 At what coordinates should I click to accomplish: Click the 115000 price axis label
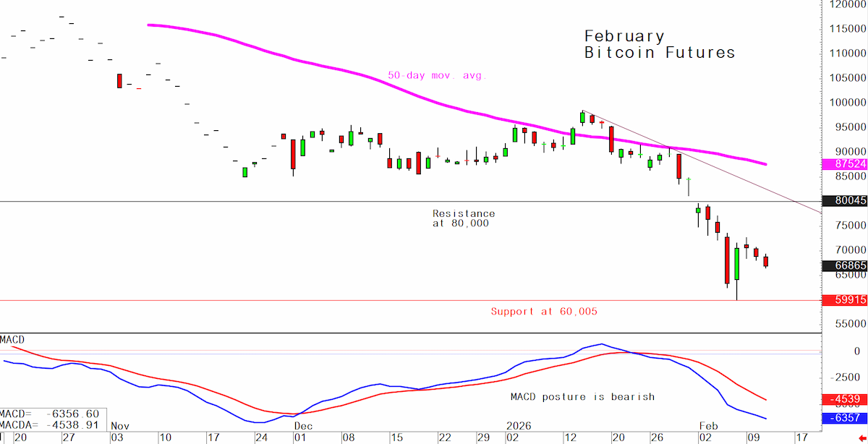click(x=848, y=28)
